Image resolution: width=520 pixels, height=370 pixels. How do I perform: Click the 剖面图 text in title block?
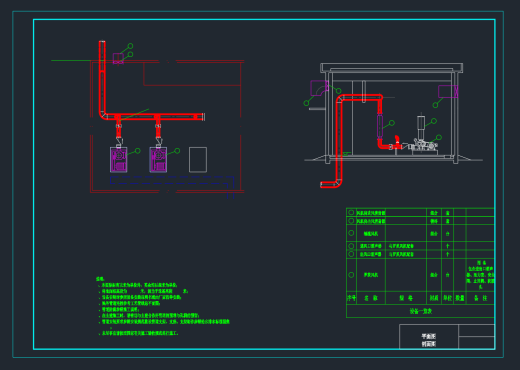tap(428, 344)
